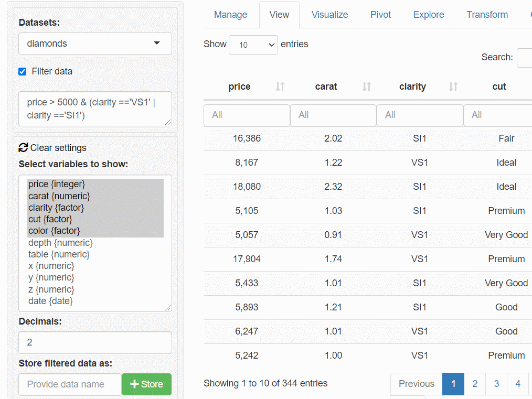This screenshot has height=399, width=532.
Task: Open the Datasets dropdown showing diamonds
Action: click(x=95, y=44)
